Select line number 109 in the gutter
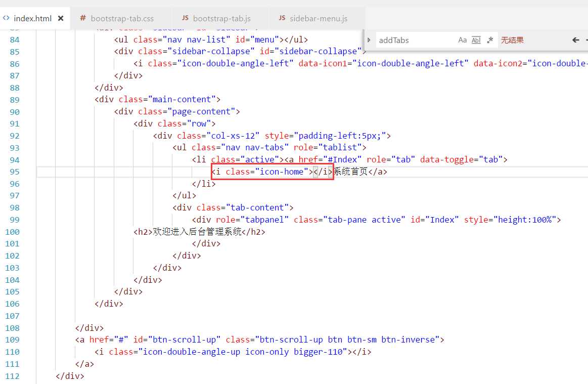The width and height of the screenshot is (588, 384). pos(12,340)
